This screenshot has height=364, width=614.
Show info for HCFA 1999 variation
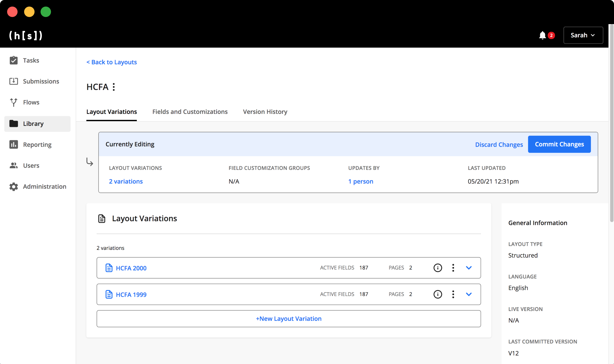pos(438,294)
